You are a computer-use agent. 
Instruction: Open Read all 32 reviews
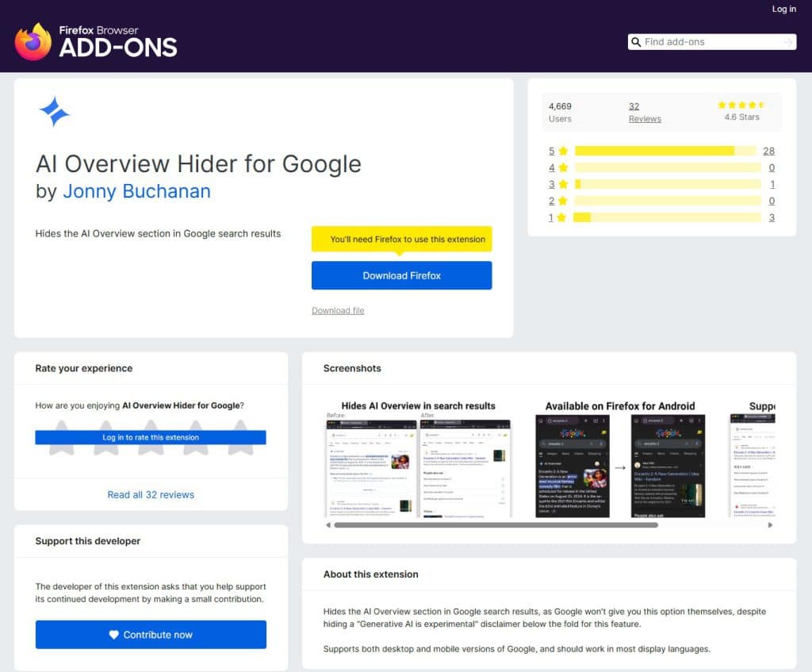coord(151,495)
